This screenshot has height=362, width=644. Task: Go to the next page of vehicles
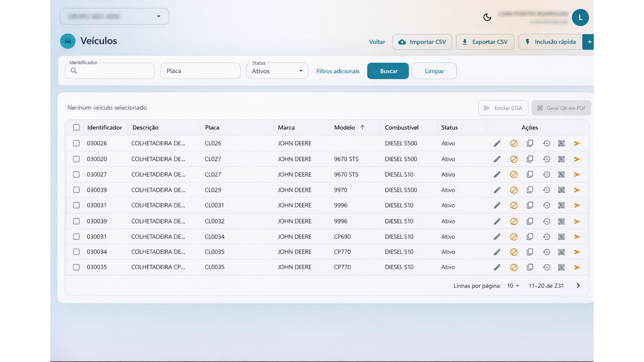pos(578,286)
